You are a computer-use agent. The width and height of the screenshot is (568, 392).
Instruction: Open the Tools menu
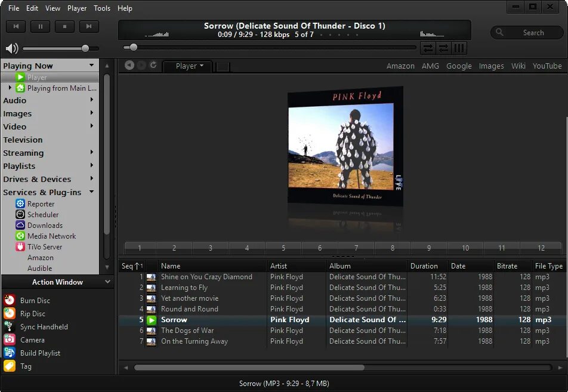click(102, 8)
